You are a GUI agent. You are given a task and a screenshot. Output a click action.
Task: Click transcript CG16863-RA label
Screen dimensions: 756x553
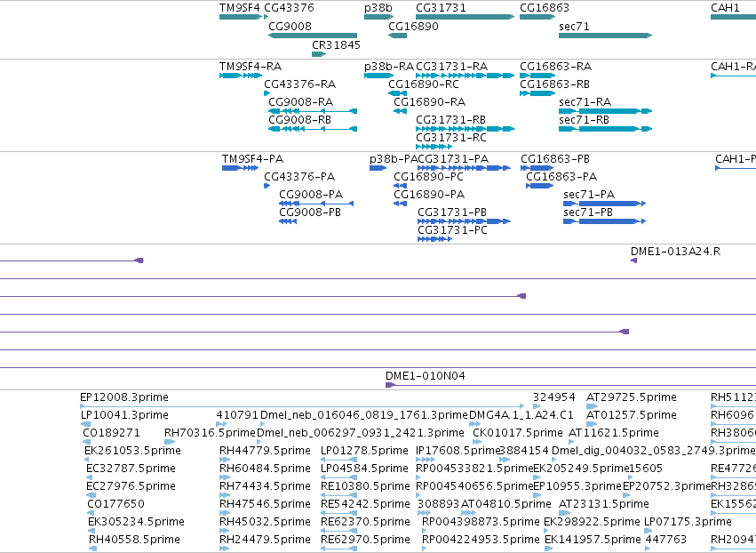click(555, 66)
